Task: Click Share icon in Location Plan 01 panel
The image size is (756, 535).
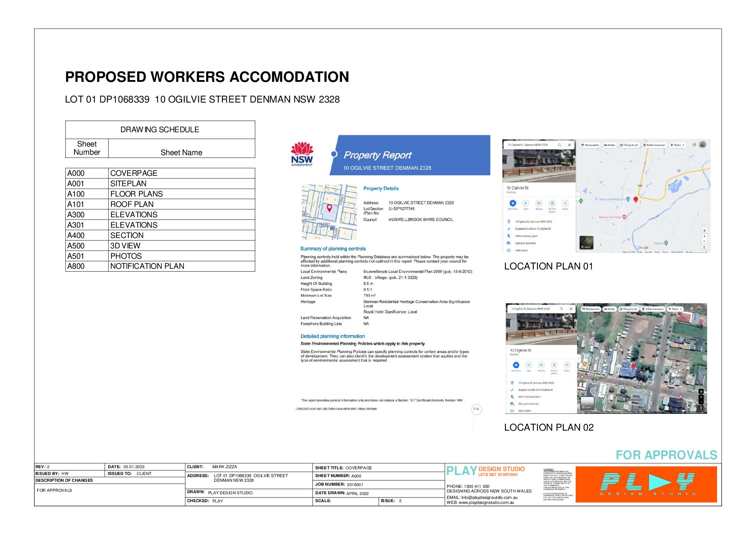Action: pos(565,203)
